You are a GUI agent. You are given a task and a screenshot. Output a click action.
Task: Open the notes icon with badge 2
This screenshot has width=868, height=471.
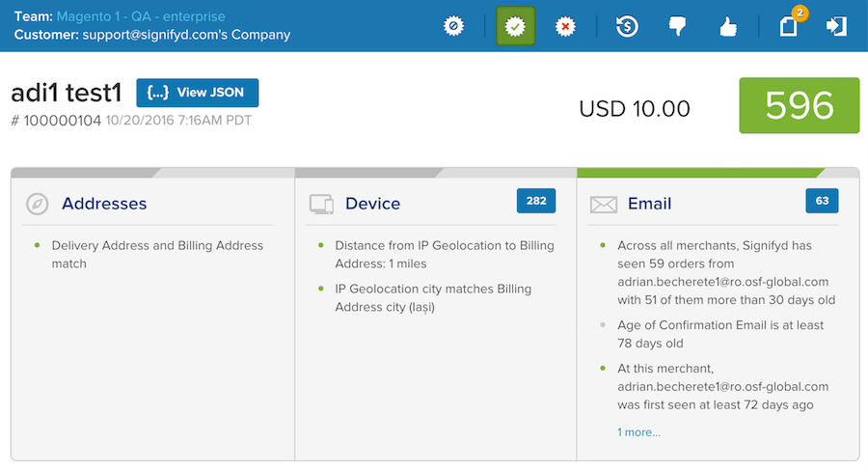[x=788, y=26]
